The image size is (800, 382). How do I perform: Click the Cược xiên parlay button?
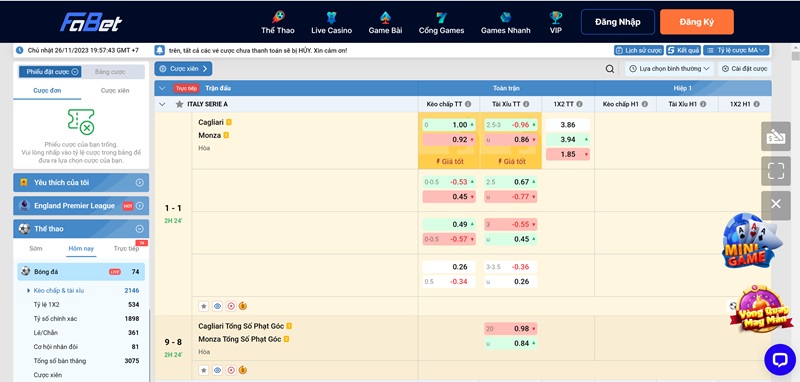coord(183,68)
